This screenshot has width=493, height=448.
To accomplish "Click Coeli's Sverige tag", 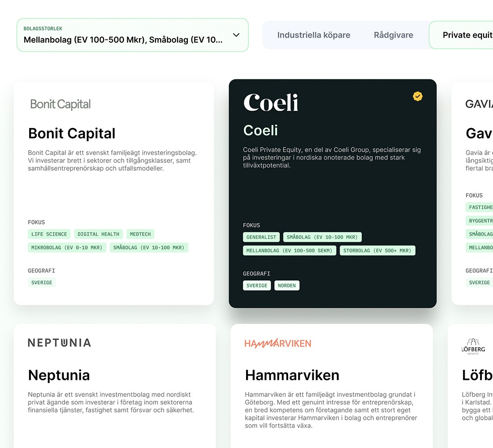I will [257, 285].
